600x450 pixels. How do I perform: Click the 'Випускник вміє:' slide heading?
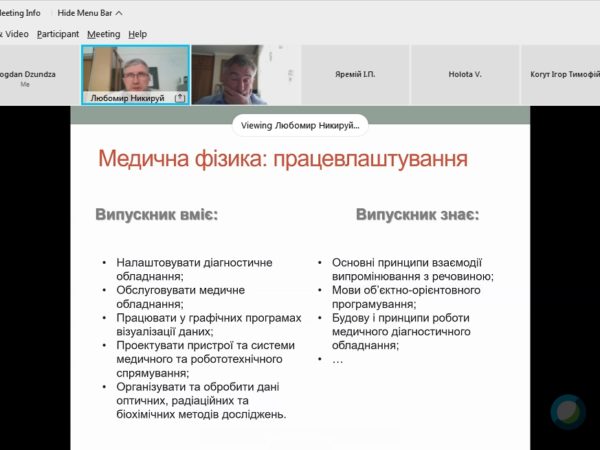(x=156, y=215)
